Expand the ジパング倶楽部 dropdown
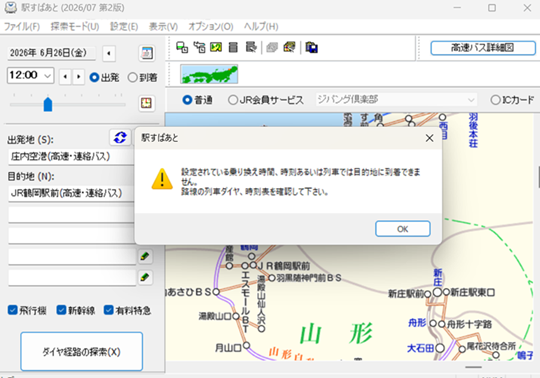The height and width of the screenshot is (378, 540). point(470,100)
